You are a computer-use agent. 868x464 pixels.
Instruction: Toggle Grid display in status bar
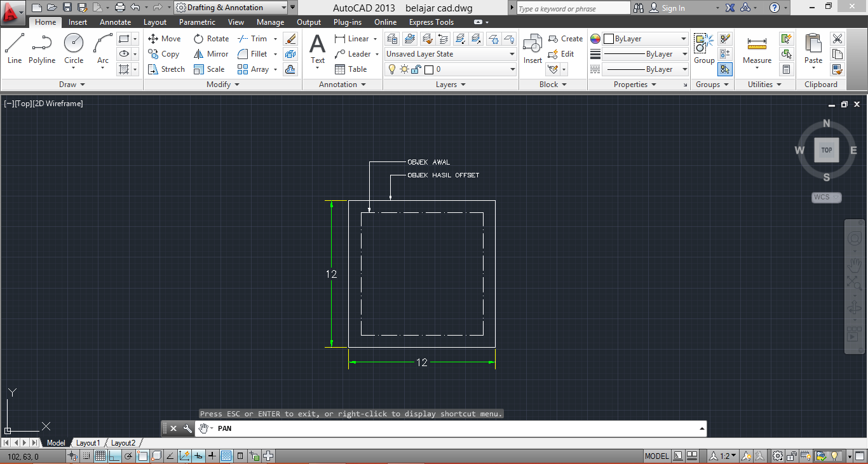tap(99, 456)
